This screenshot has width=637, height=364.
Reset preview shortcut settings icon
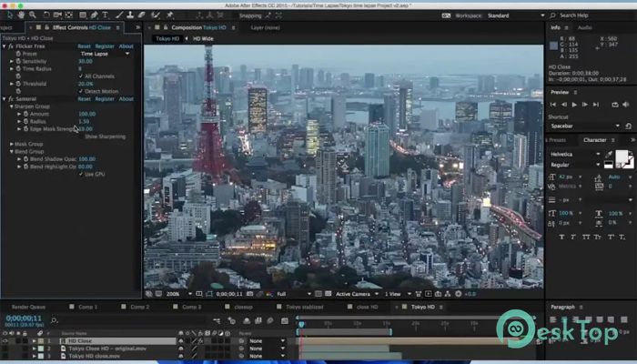(x=629, y=126)
